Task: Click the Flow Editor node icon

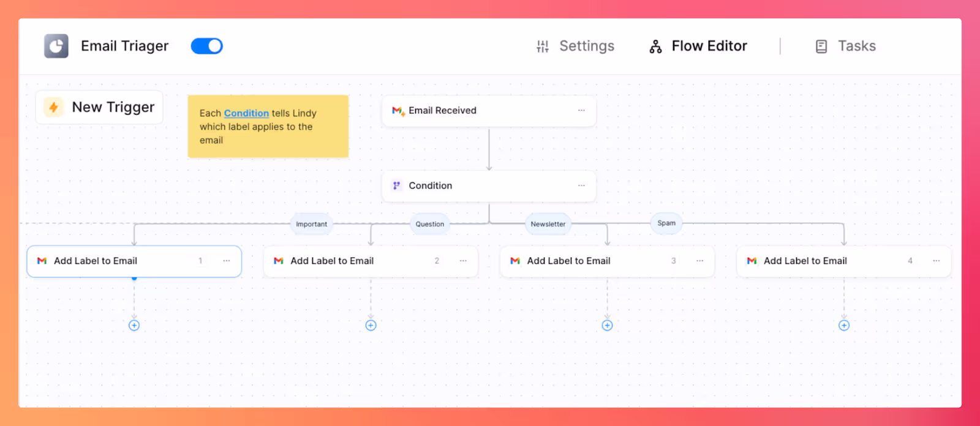Action: click(656, 47)
